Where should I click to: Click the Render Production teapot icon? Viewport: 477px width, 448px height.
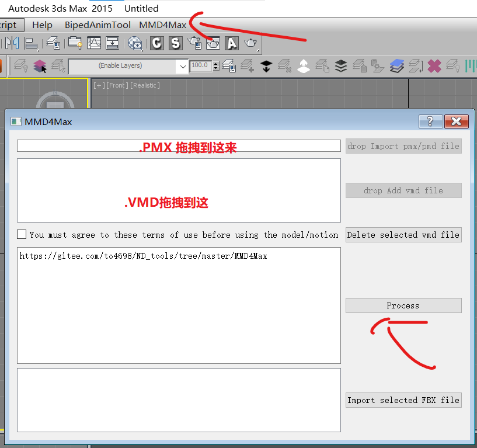pyautogui.click(x=250, y=43)
